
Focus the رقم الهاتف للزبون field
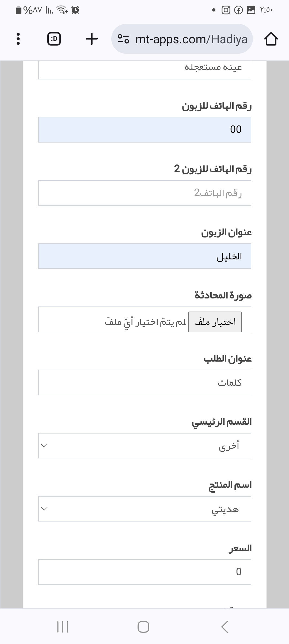[x=144, y=130]
